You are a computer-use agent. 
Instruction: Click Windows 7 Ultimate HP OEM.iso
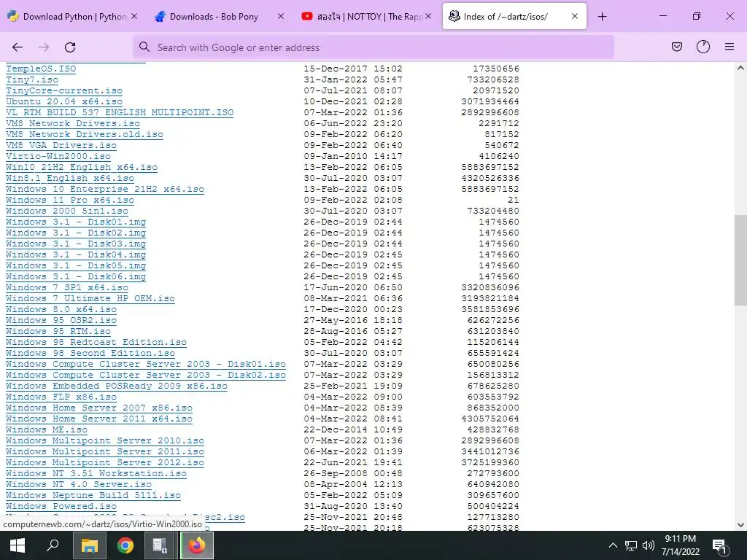tap(90, 298)
